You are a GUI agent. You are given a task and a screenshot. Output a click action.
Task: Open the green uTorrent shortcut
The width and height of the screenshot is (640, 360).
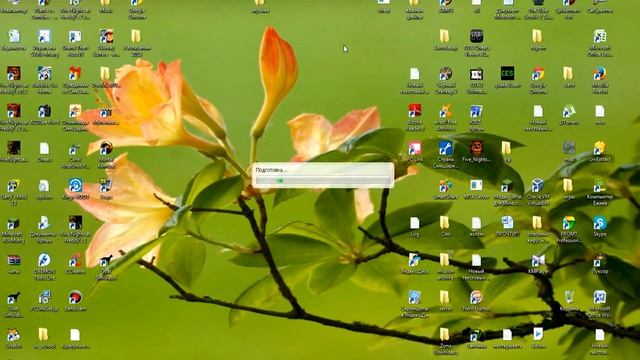click(x=569, y=111)
